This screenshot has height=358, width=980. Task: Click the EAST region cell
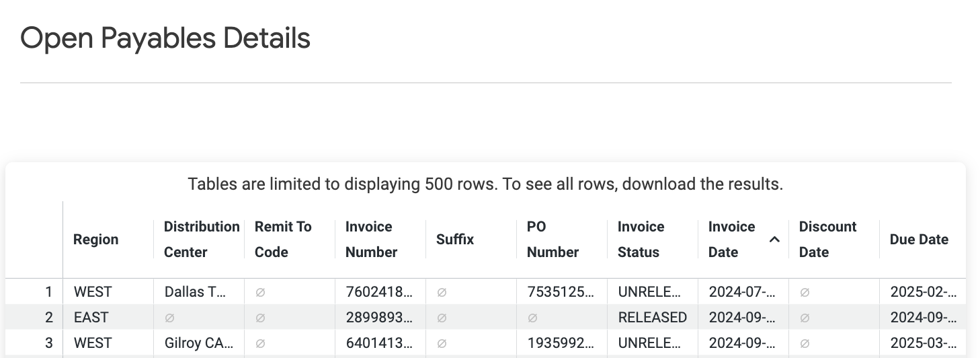coord(109,318)
